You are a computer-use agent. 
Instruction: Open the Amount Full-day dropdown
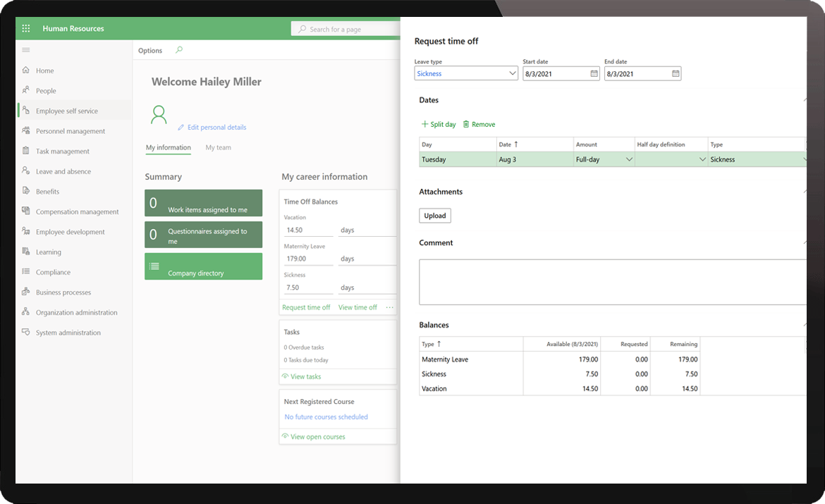[629, 160]
